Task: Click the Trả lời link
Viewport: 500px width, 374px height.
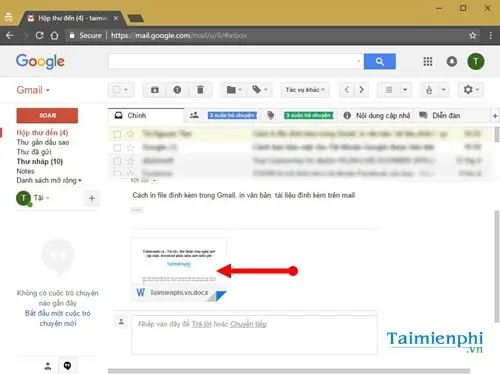Action: coord(202,324)
